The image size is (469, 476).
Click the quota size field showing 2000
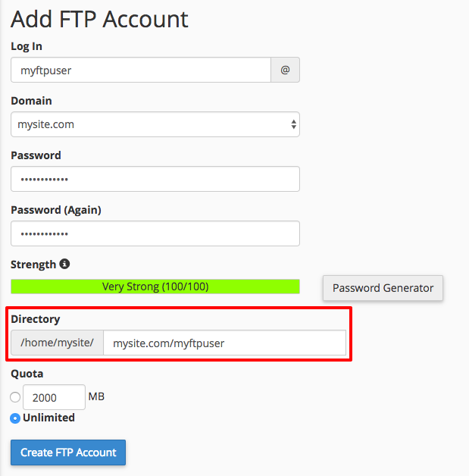(x=54, y=396)
